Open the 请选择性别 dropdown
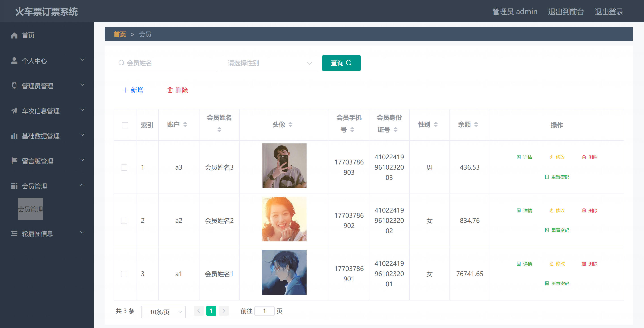This screenshot has width=644, height=328. (269, 63)
